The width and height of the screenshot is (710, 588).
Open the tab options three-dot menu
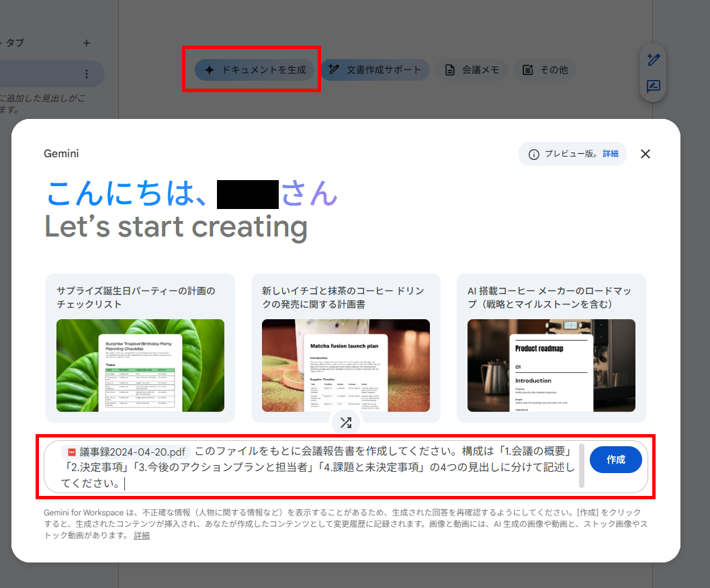tap(87, 74)
